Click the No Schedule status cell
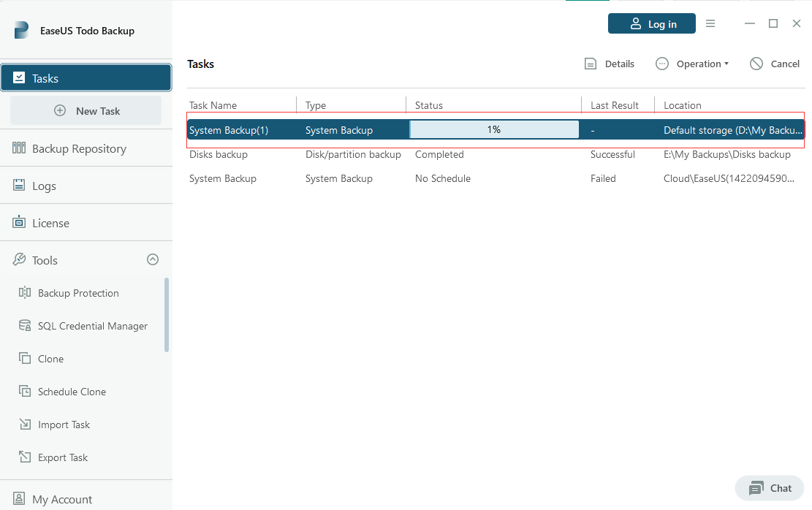 pyautogui.click(x=443, y=178)
